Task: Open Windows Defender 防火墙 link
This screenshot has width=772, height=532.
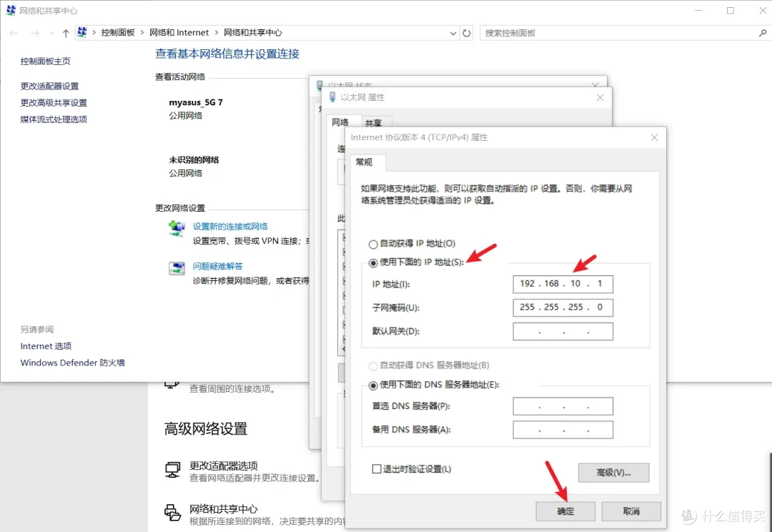Action: 72,363
